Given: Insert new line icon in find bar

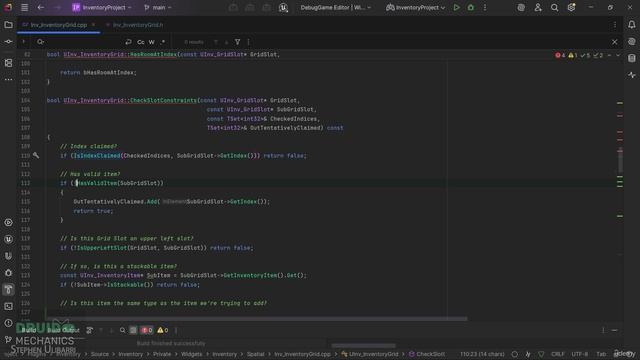Looking at the screenshot, I should [128, 42].
